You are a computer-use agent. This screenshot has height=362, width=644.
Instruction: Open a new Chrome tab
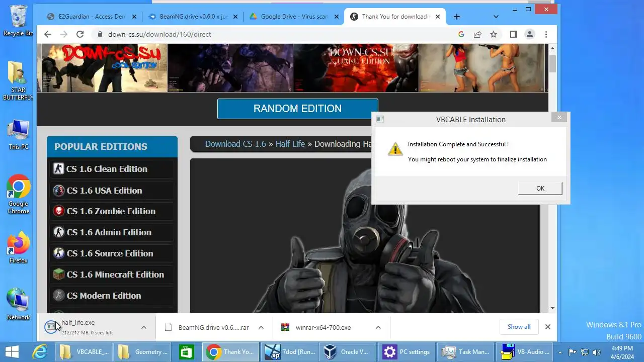tap(456, 17)
